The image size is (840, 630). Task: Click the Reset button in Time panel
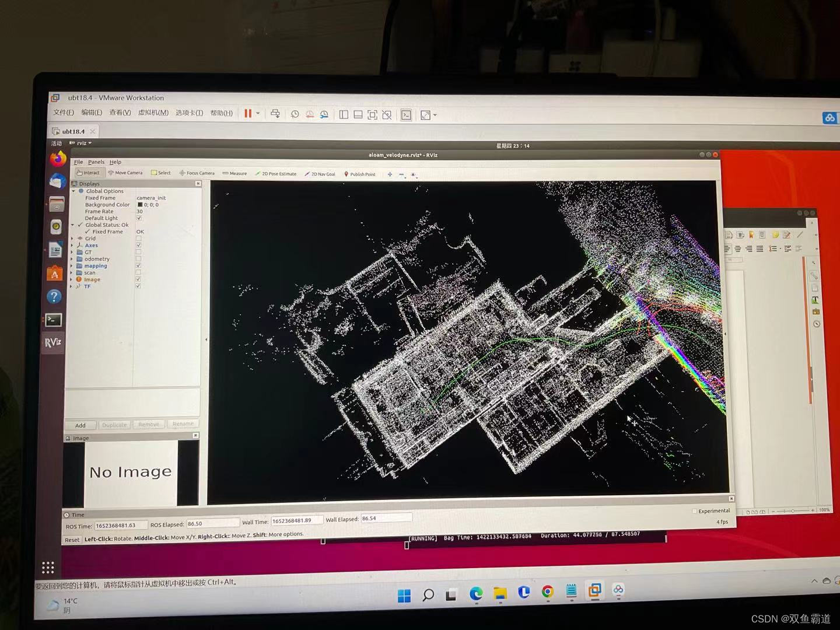72,540
